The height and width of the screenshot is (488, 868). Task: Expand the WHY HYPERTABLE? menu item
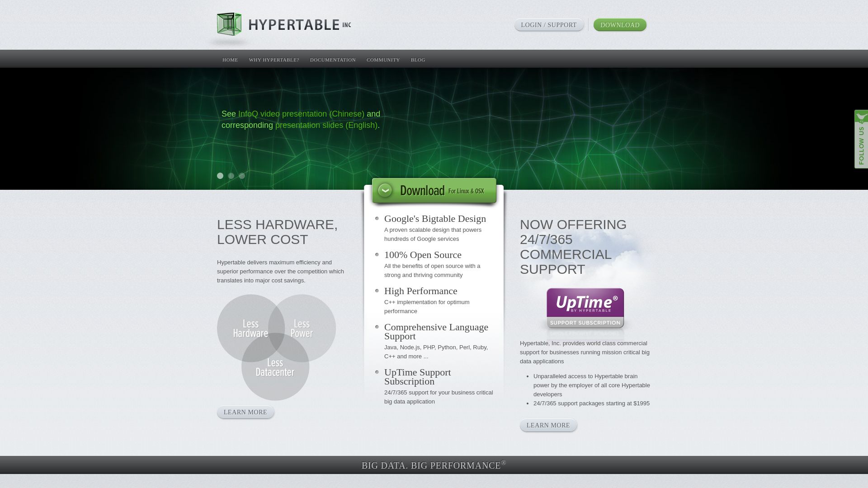pyautogui.click(x=274, y=60)
